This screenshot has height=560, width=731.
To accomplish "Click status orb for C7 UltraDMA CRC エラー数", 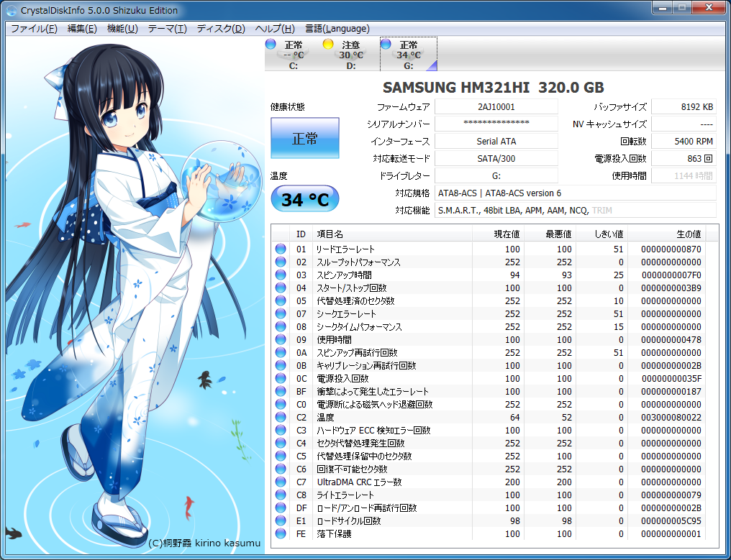I will (x=281, y=482).
